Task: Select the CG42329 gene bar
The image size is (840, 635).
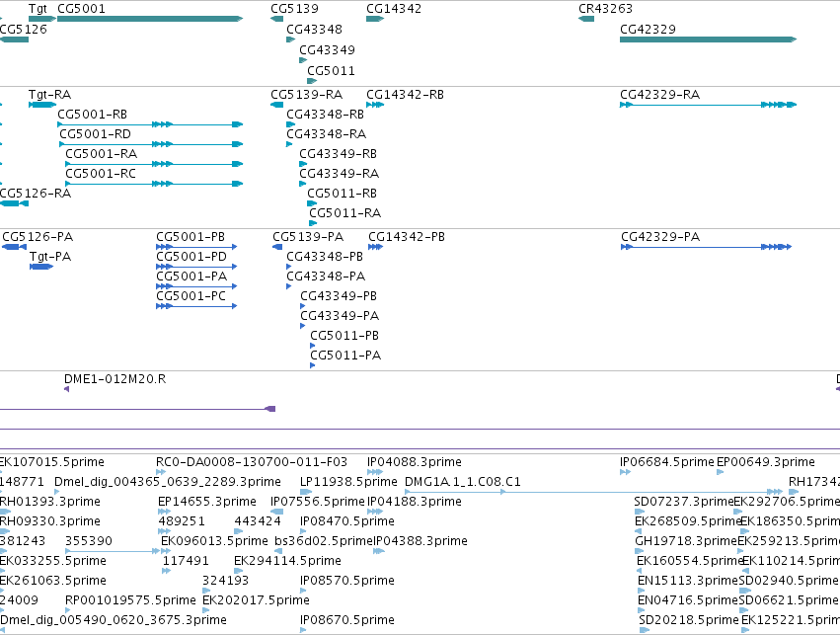Action: [708, 40]
